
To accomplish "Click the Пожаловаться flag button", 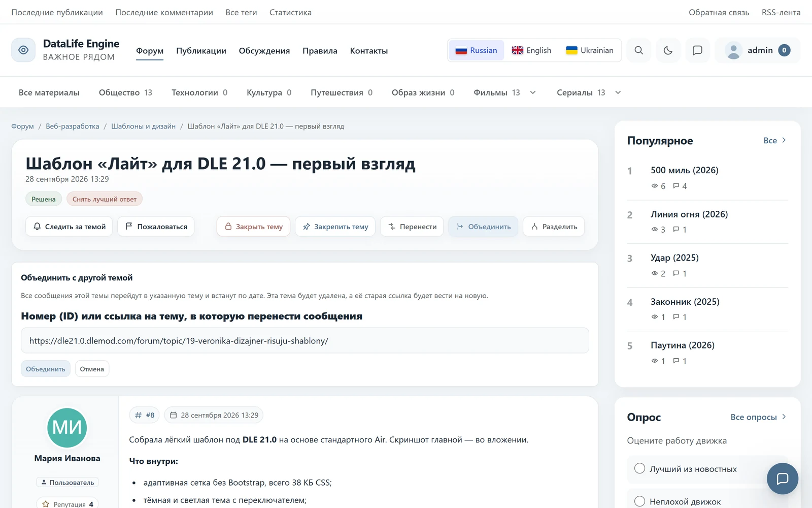I will 156,227.
